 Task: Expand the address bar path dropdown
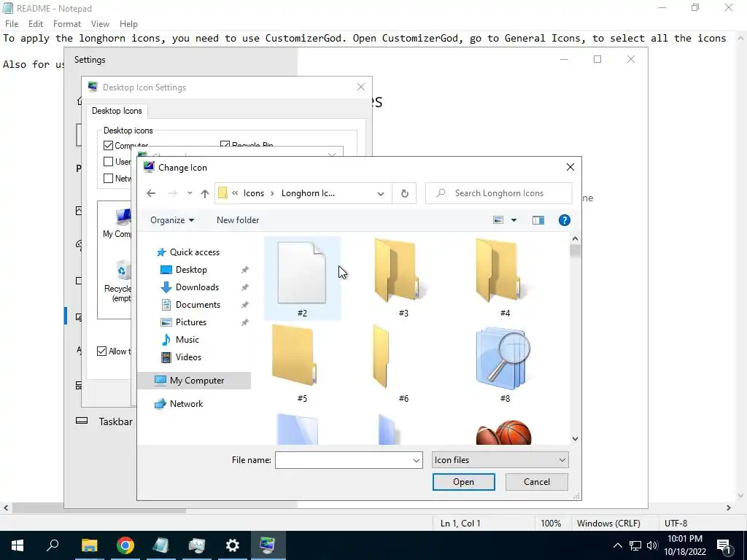pyautogui.click(x=381, y=193)
